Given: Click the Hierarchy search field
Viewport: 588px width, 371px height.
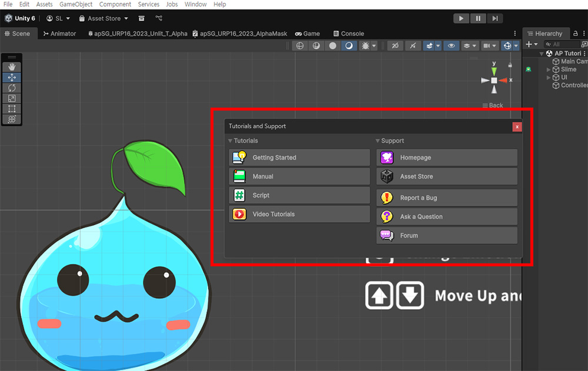Looking at the screenshot, I should point(564,44).
